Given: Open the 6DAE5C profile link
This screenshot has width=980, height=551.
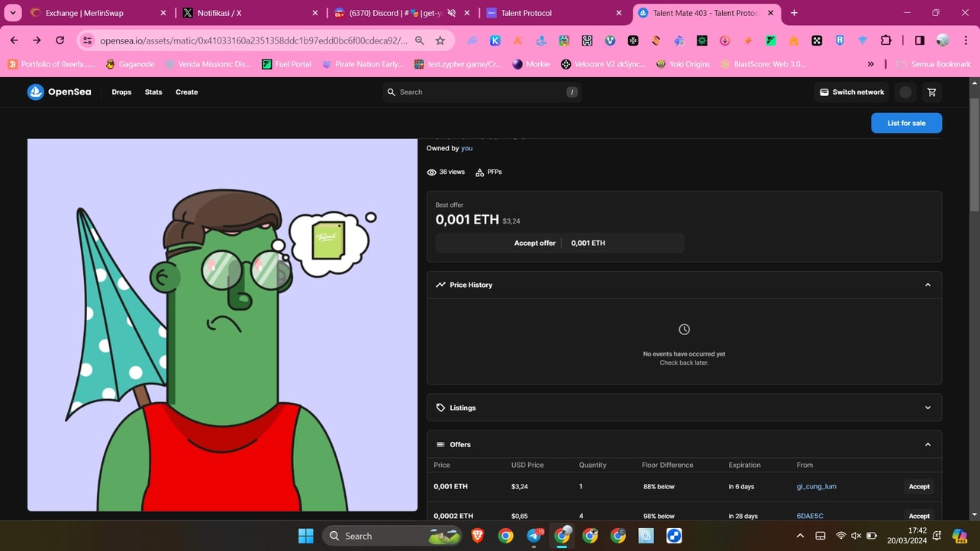Looking at the screenshot, I should pyautogui.click(x=810, y=516).
